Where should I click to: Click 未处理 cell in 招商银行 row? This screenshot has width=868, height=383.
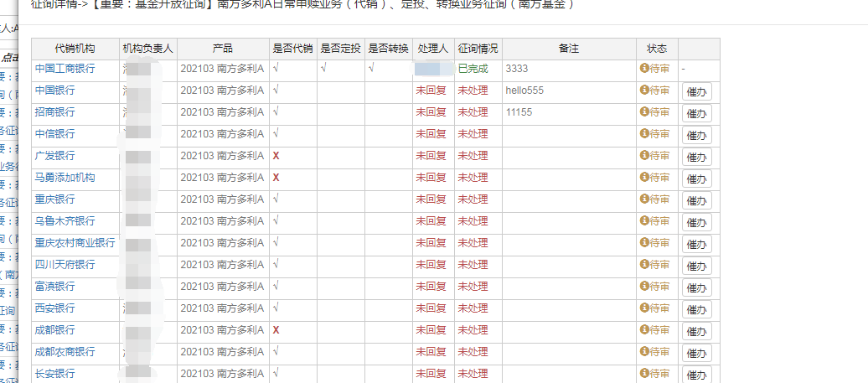[x=473, y=112]
